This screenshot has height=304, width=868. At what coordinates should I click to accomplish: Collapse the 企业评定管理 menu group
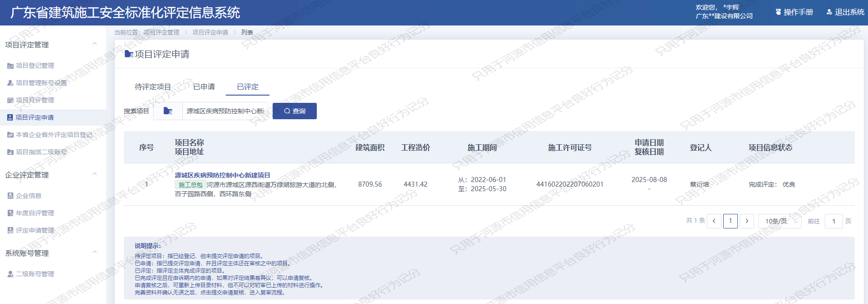click(x=95, y=174)
